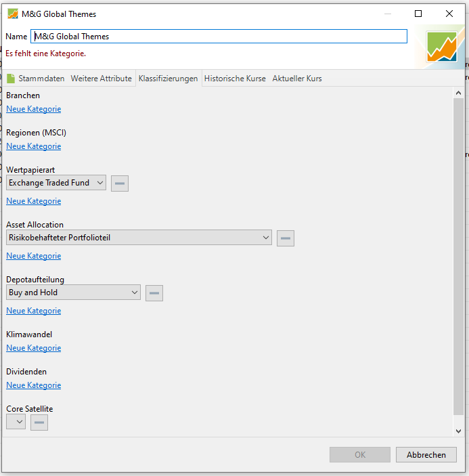This screenshot has height=476, width=469.
Task: Click the Branchen section label
Action: 23,95
